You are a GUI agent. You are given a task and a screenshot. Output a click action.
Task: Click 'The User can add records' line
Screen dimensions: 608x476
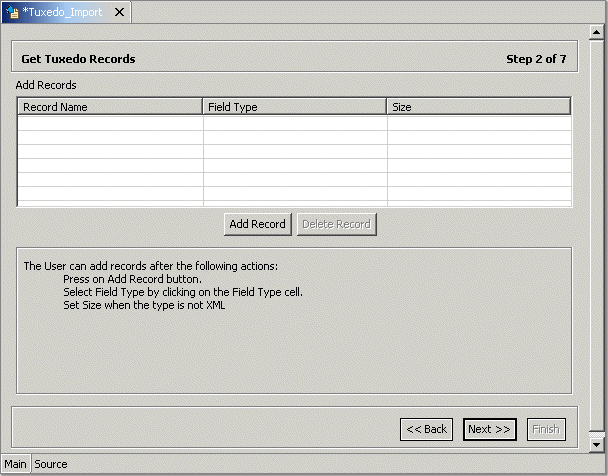(150, 266)
